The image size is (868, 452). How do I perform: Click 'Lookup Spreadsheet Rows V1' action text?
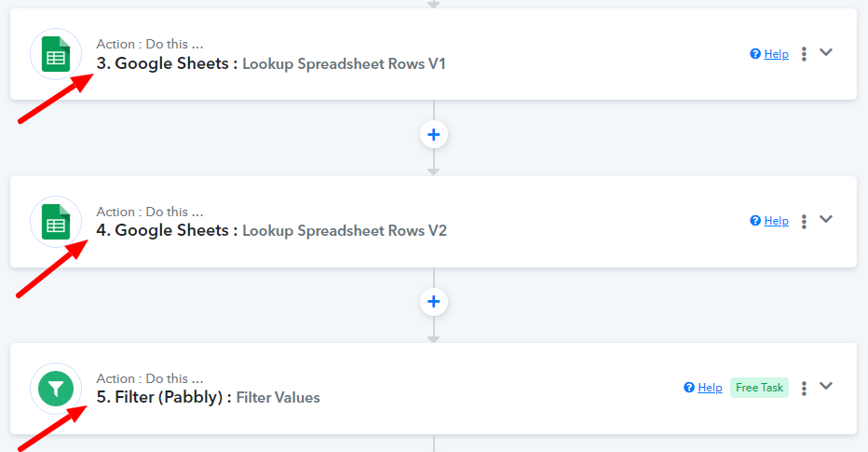coord(344,64)
